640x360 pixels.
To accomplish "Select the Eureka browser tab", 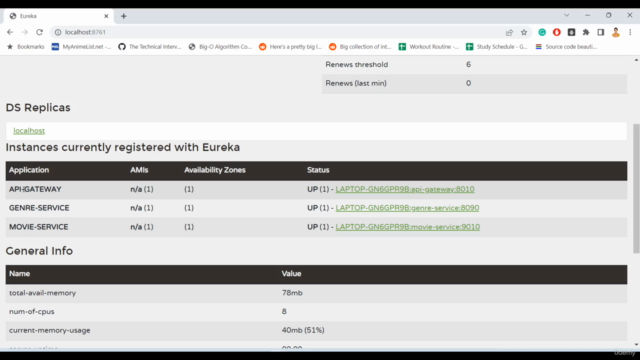I will coord(58,16).
